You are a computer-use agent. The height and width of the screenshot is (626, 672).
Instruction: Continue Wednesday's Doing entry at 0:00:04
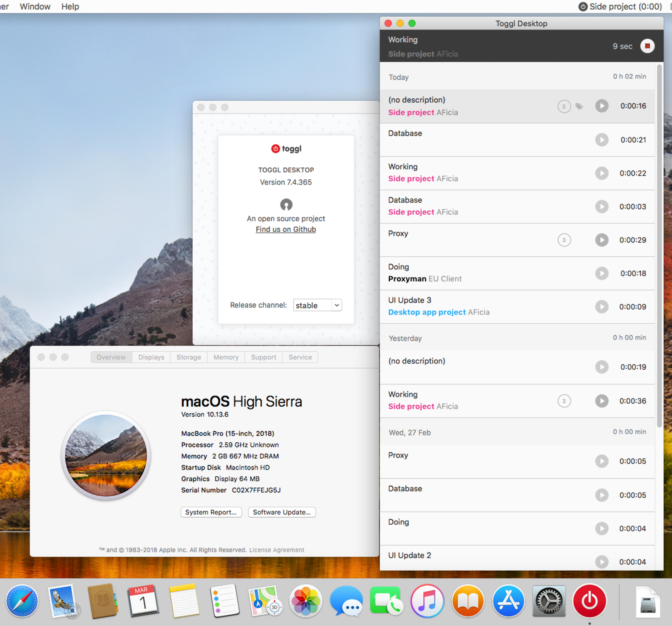click(602, 528)
